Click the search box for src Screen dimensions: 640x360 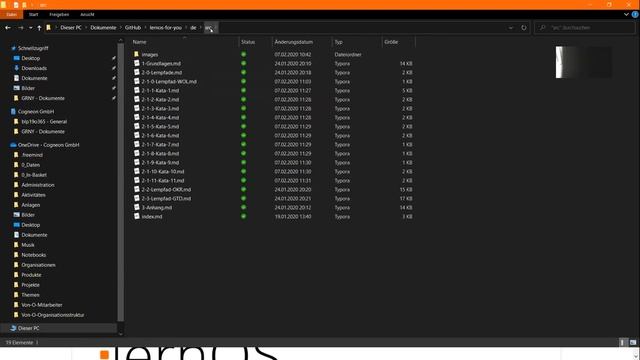[x=584, y=28]
